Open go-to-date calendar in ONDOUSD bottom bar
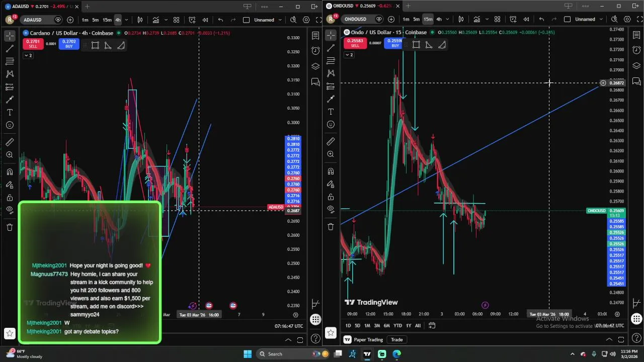The height and width of the screenshot is (362, 644). (432, 325)
